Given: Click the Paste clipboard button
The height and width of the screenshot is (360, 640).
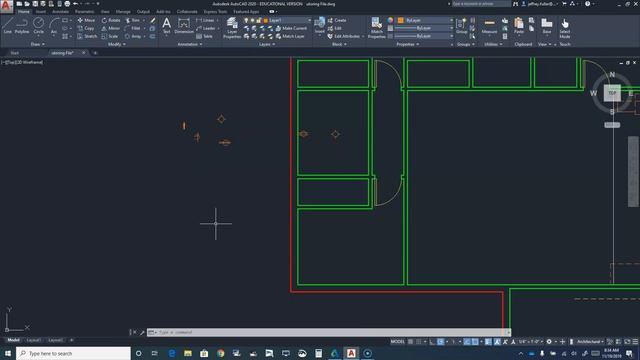Looking at the screenshot, I should (x=519, y=26).
